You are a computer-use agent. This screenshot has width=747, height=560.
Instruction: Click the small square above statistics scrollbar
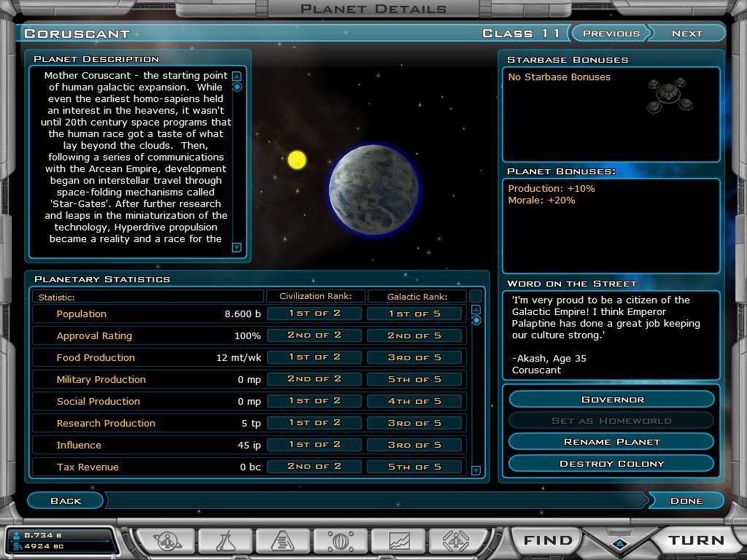476,296
